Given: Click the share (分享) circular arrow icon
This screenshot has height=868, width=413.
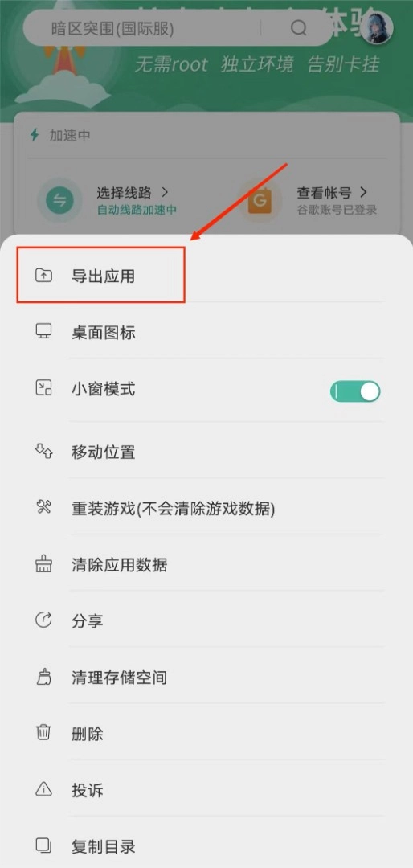Looking at the screenshot, I should coord(43,620).
